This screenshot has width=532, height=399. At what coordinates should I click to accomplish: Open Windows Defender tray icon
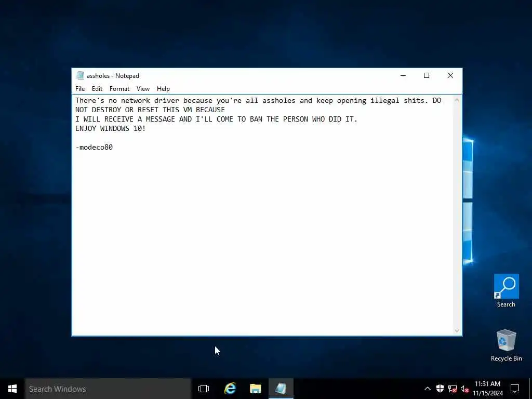click(x=440, y=389)
